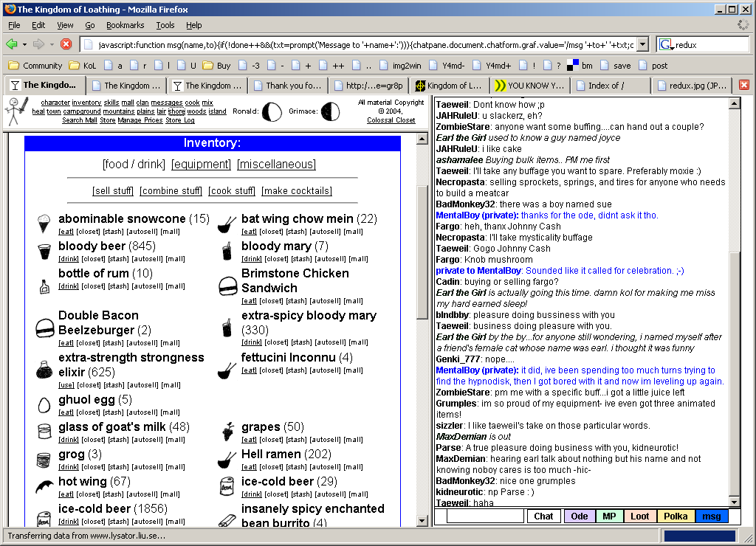Click the glass of goat's milk icon
The width and height of the screenshot is (756, 546).
pos(44,432)
